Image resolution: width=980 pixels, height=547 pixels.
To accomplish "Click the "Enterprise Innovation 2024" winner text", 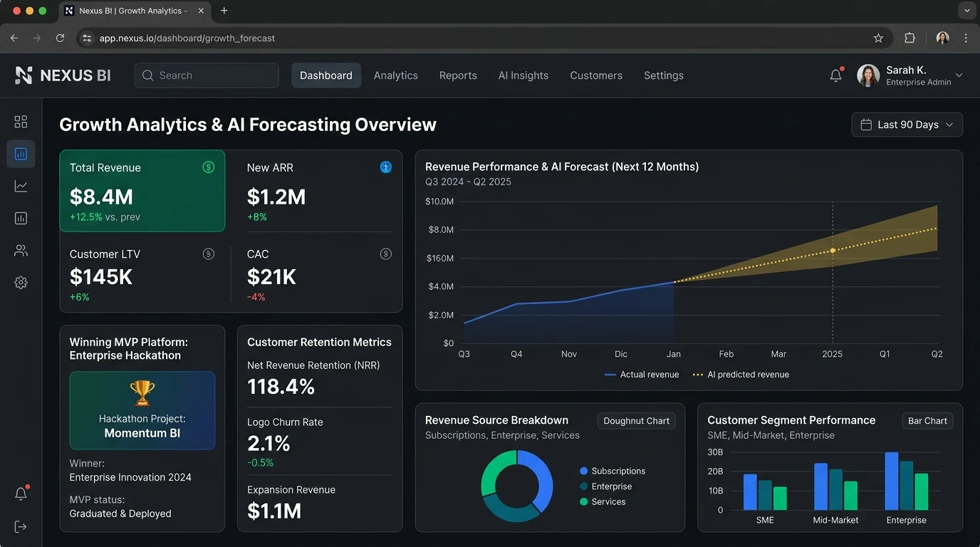I will (x=130, y=477).
